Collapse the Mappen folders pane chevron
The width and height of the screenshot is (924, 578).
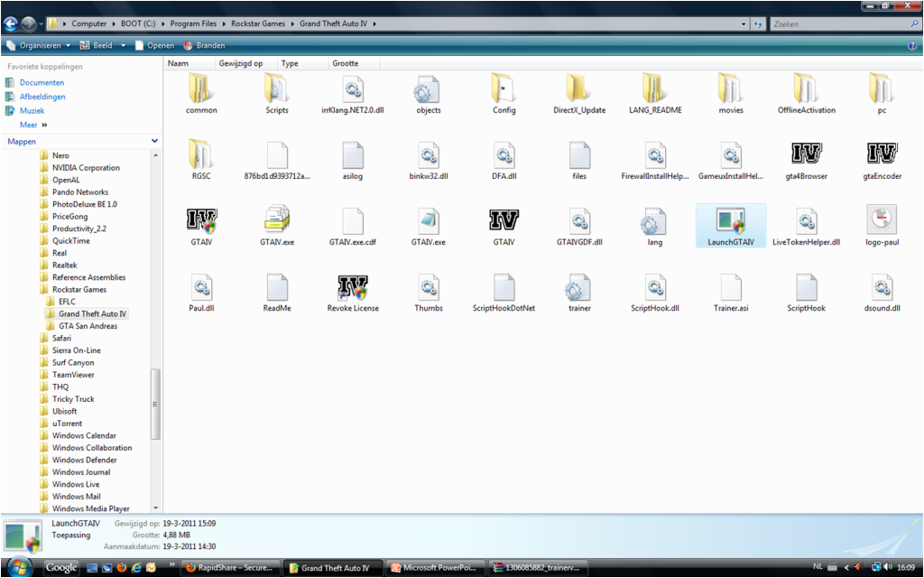click(x=154, y=141)
